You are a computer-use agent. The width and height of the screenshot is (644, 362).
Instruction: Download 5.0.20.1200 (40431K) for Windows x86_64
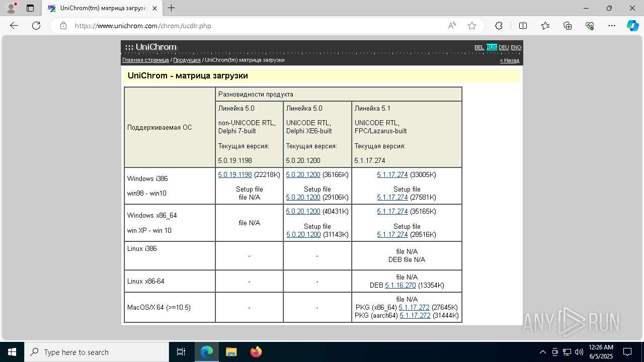pos(303,211)
